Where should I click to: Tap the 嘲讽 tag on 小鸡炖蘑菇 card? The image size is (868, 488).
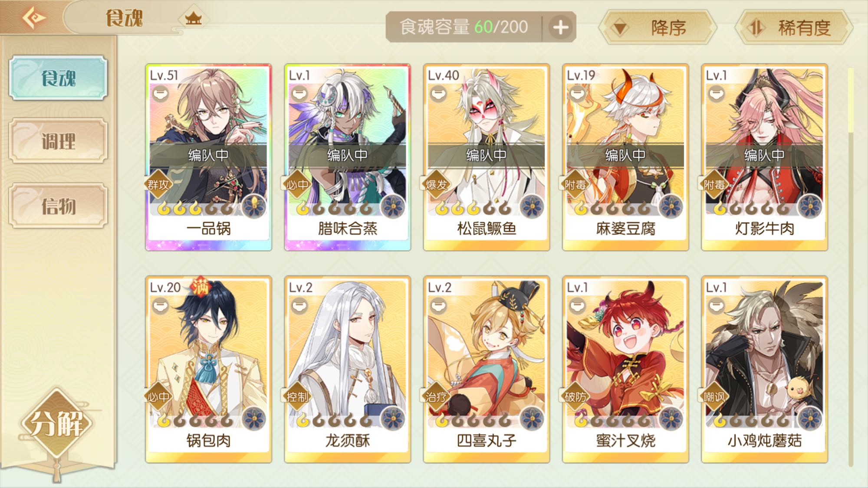[x=714, y=397]
